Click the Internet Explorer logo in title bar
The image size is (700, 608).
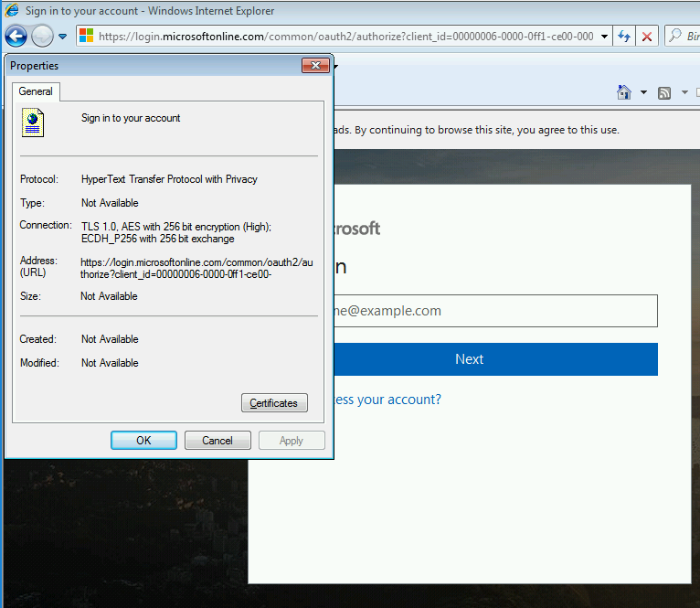[x=12, y=10]
